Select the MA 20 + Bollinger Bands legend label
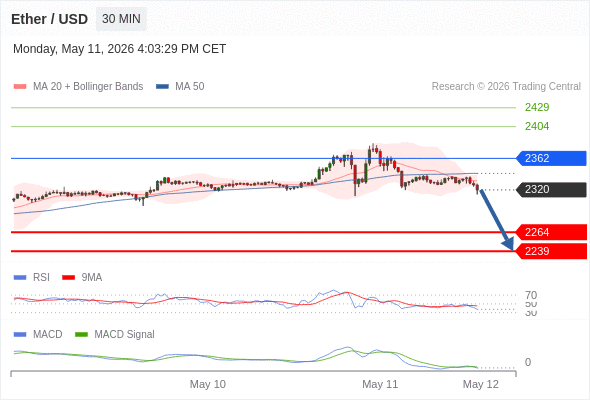Screen dimensions: 590x400 tap(88, 87)
